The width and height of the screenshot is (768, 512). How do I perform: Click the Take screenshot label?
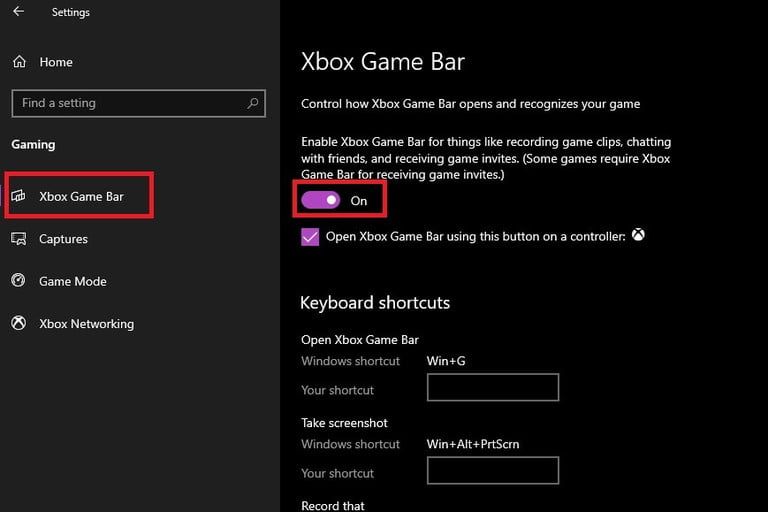click(344, 423)
